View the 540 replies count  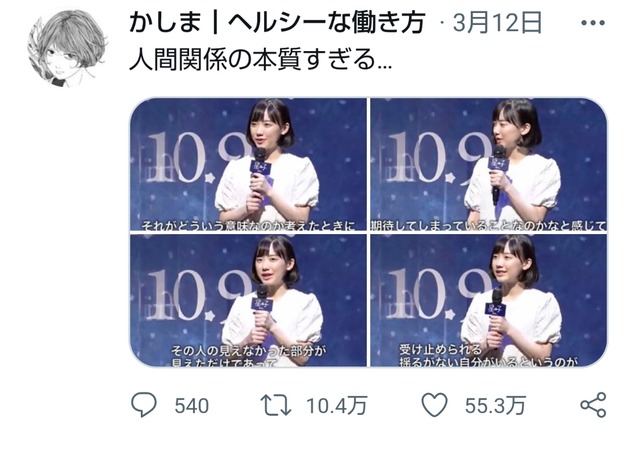coord(191,406)
